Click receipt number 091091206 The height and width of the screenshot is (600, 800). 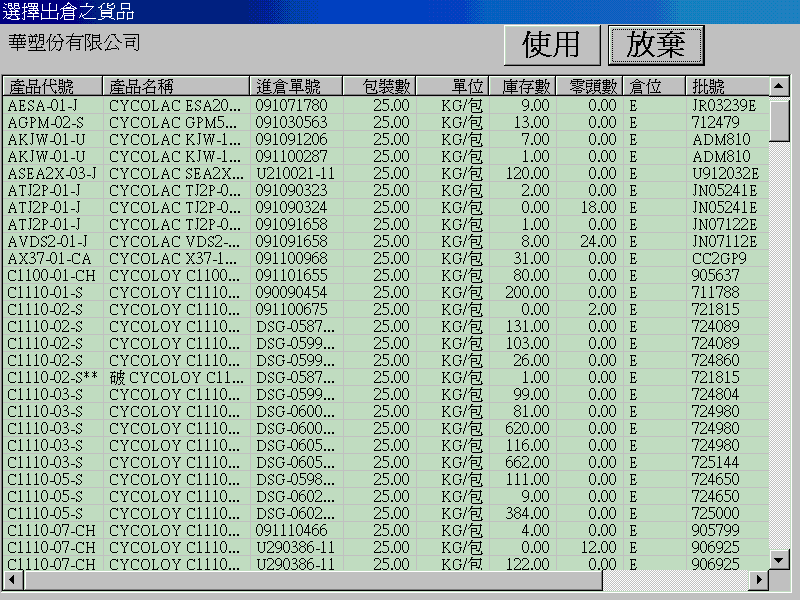coord(291,139)
